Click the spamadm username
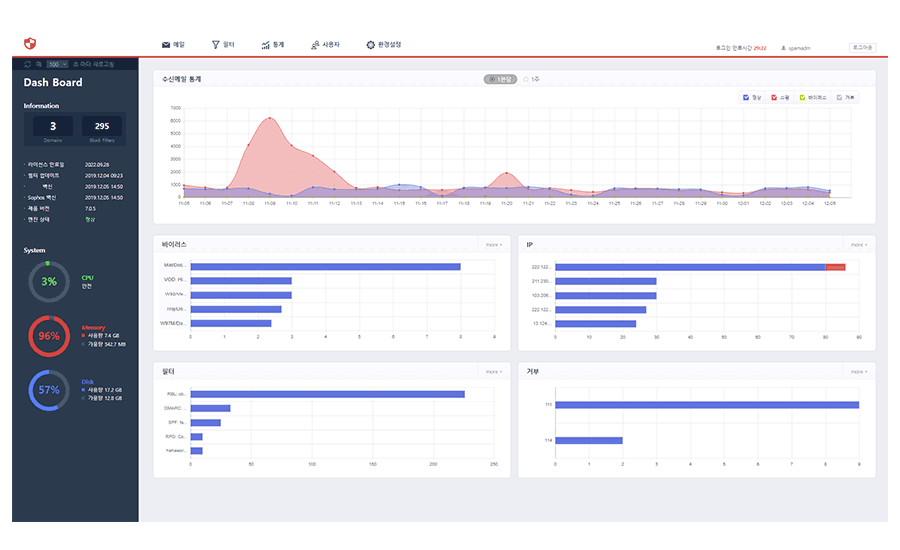The height and width of the screenshot is (550, 900). point(800,48)
